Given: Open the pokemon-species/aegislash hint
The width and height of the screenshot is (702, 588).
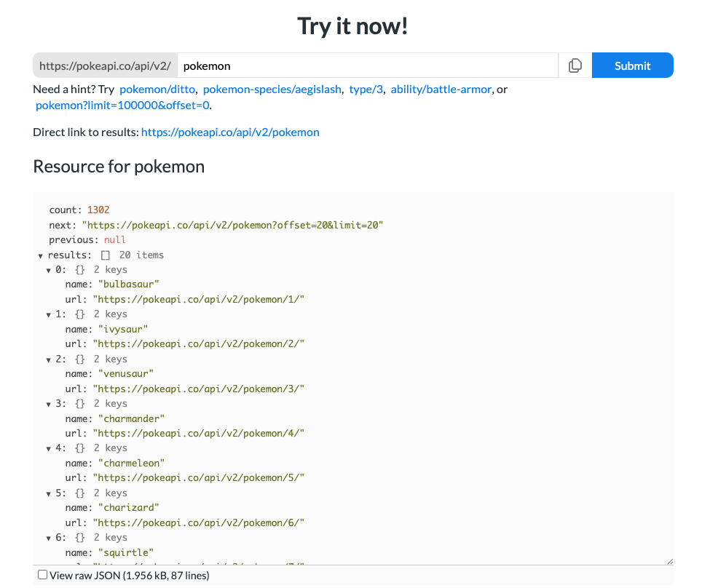Looking at the screenshot, I should click(272, 89).
